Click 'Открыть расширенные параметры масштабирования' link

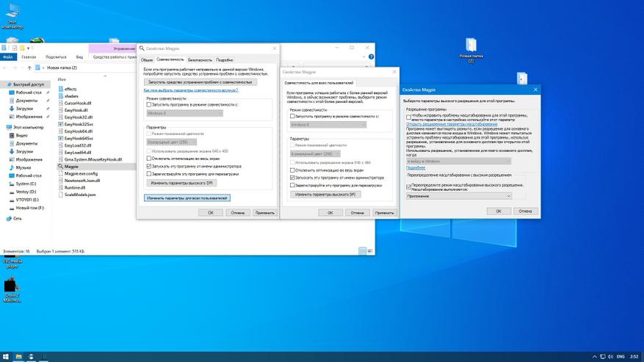click(x=446, y=124)
